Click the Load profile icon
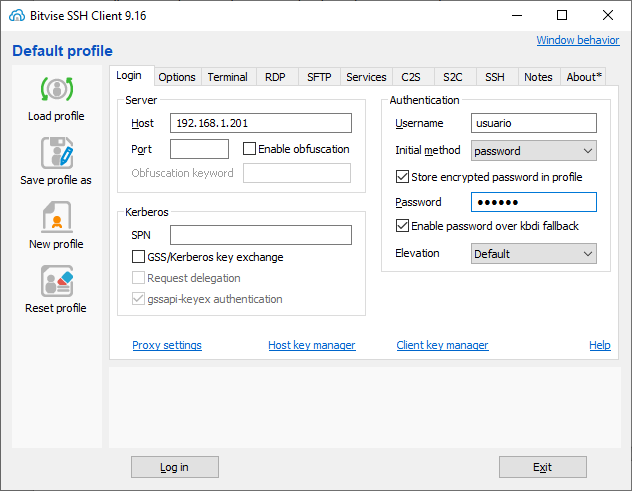 [x=56, y=89]
